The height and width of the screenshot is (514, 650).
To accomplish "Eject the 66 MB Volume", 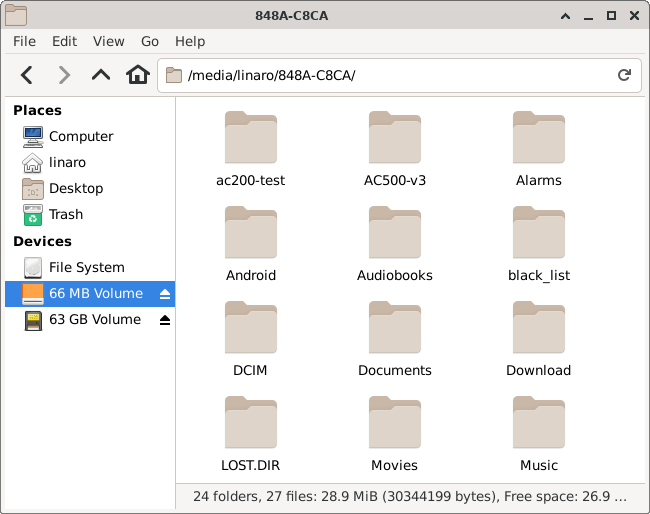I will tap(165, 294).
